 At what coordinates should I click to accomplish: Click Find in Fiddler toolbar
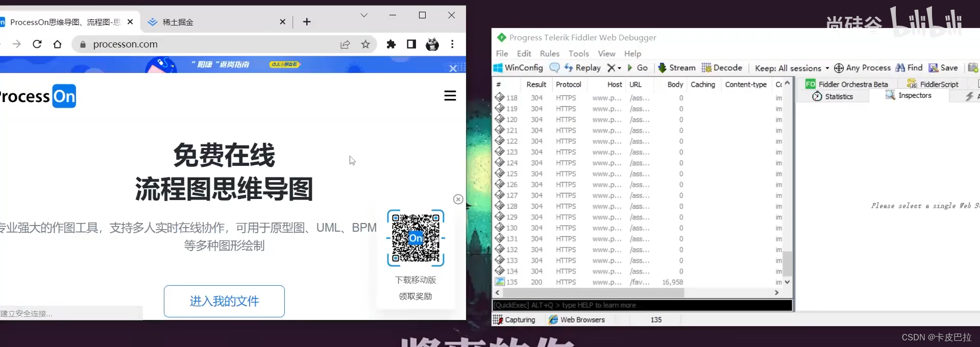(x=909, y=67)
